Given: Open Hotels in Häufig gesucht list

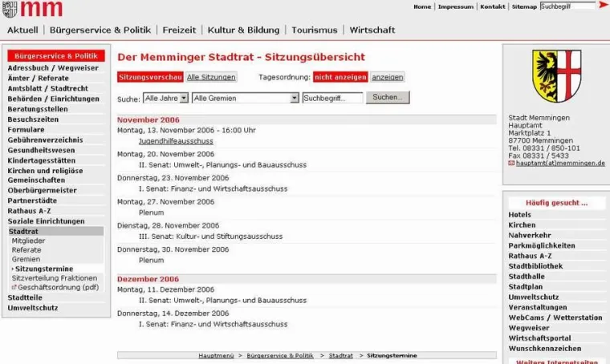Looking at the screenshot, I should pos(520,215).
